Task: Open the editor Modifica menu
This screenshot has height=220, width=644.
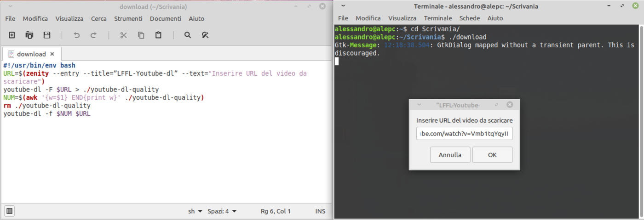Action: coord(35,18)
